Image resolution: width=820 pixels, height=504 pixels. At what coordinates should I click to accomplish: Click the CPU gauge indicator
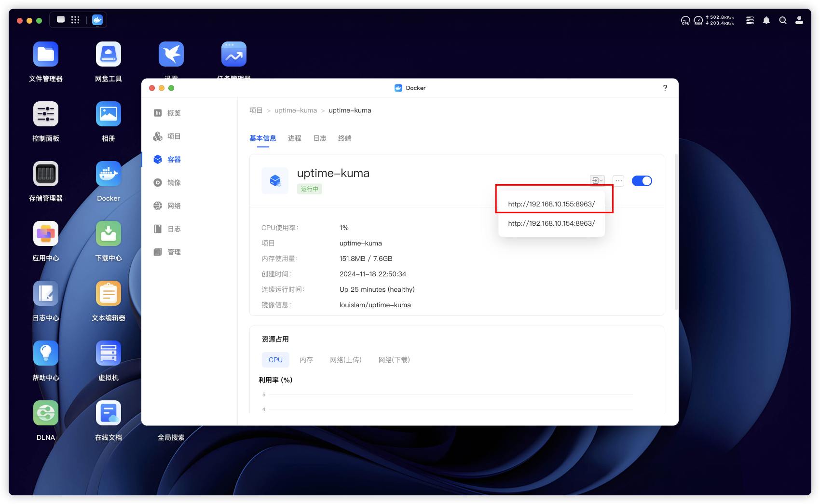(x=685, y=20)
